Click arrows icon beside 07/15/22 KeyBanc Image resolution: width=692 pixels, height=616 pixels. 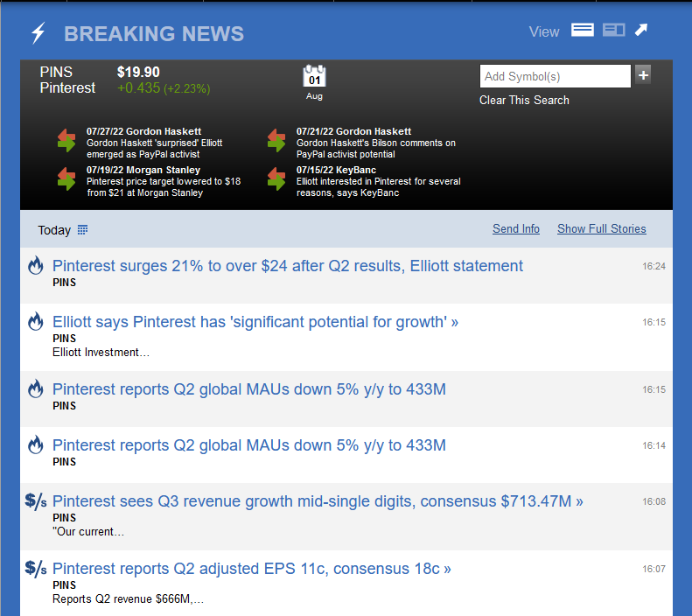tap(276, 178)
